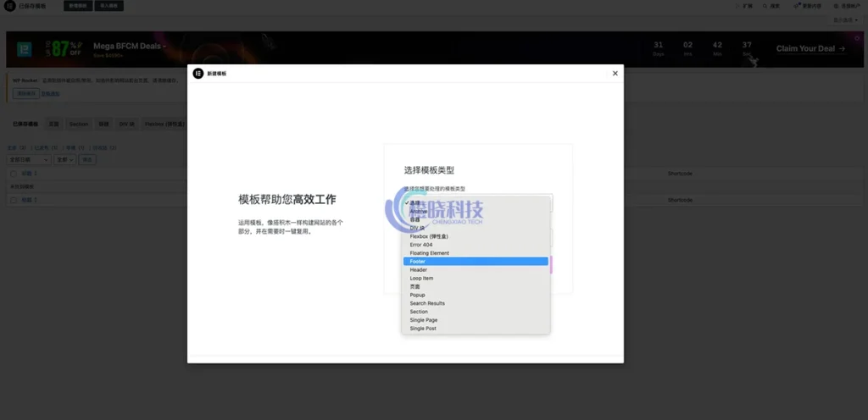Open the Section tab in template filters

tap(79, 124)
